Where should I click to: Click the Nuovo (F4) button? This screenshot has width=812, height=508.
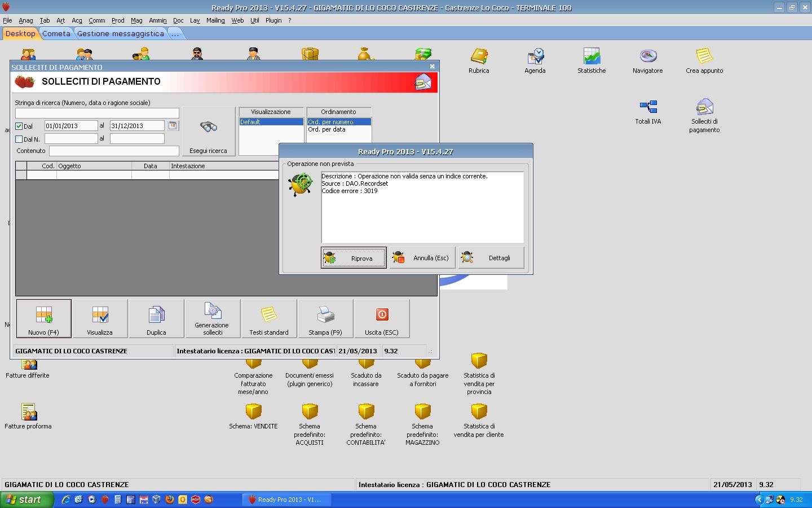click(x=44, y=318)
